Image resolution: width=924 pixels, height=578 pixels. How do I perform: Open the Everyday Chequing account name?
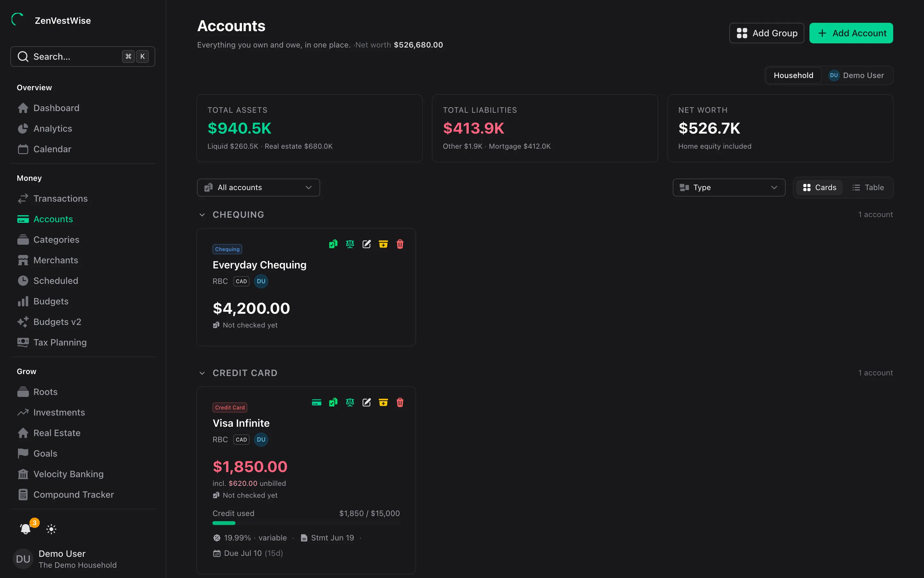[x=259, y=265]
